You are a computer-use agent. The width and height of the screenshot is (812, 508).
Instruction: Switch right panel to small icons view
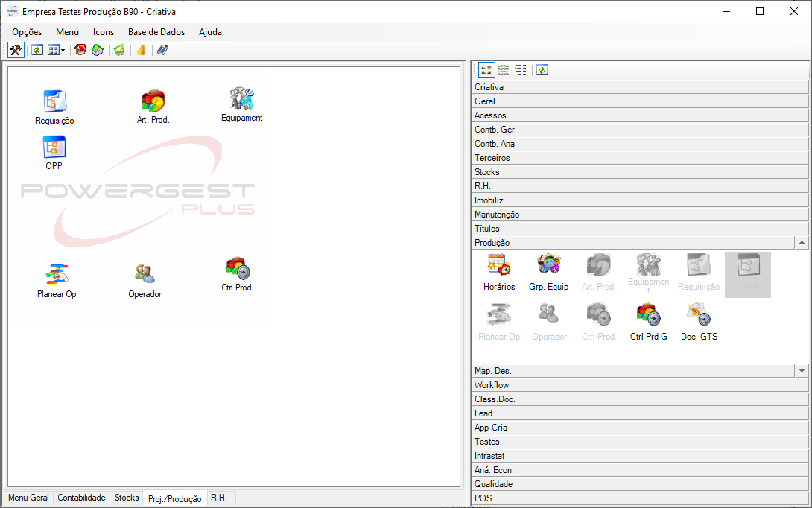click(x=504, y=70)
